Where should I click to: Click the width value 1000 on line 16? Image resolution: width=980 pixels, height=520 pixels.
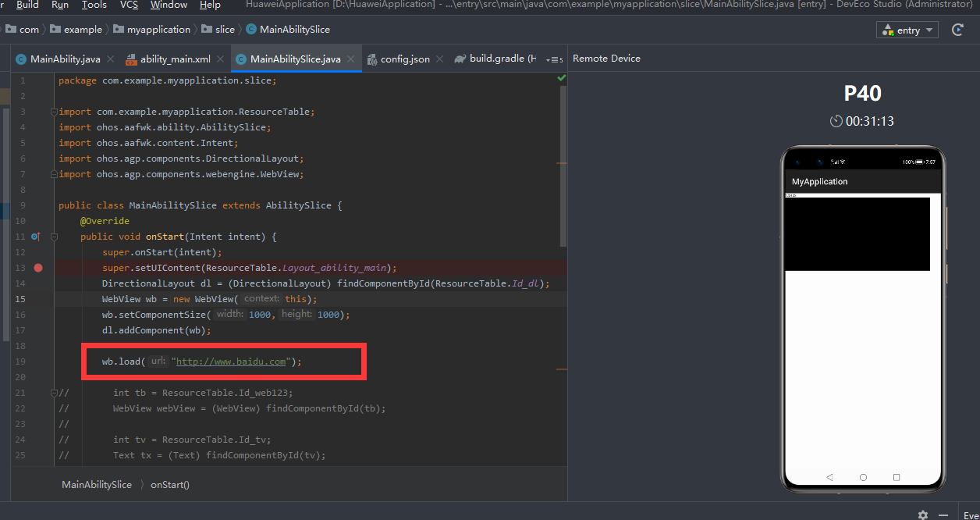[x=260, y=315]
